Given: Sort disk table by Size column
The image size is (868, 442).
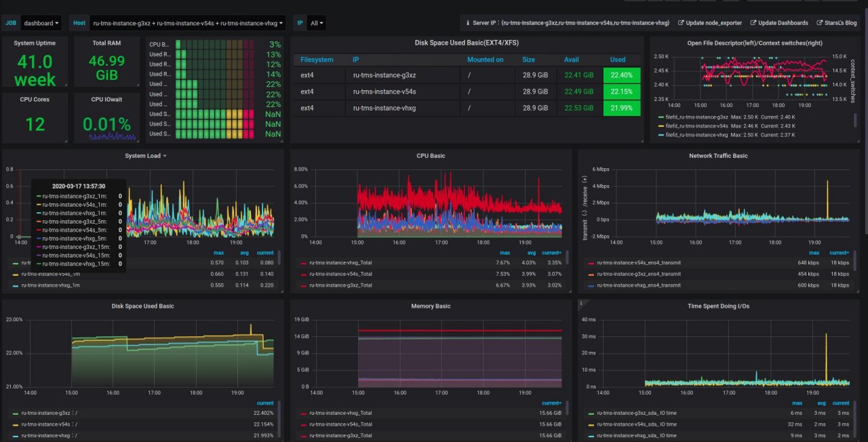Looking at the screenshot, I should [528, 60].
